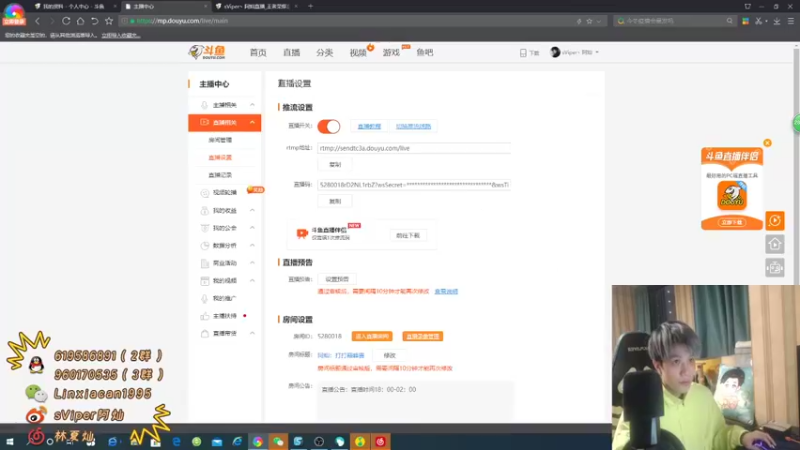This screenshot has width=800, height=450.
Task: Click orange 进入直播间 button
Action: point(372,336)
